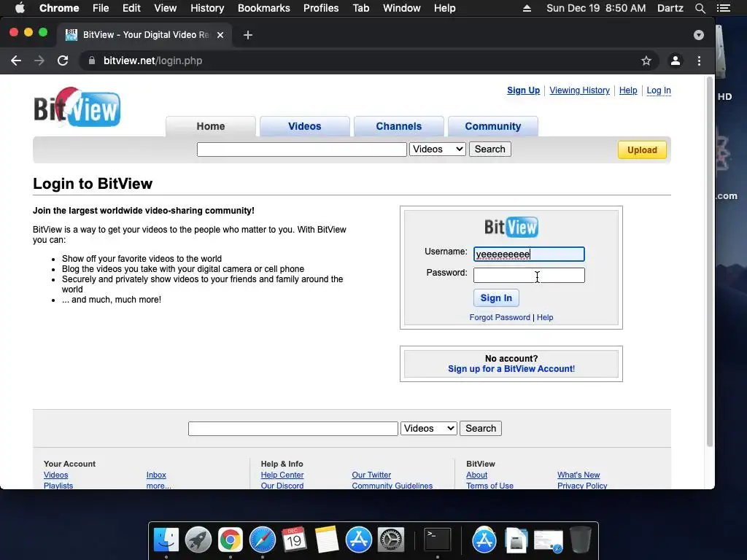Image resolution: width=747 pixels, height=560 pixels.
Task: Open a new tab with the plus icon
Action: coord(248,35)
